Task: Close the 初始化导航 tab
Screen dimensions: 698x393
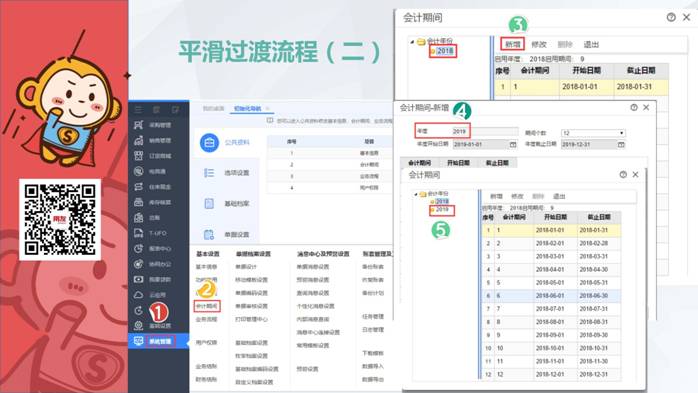Action: pyautogui.click(x=268, y=109)
